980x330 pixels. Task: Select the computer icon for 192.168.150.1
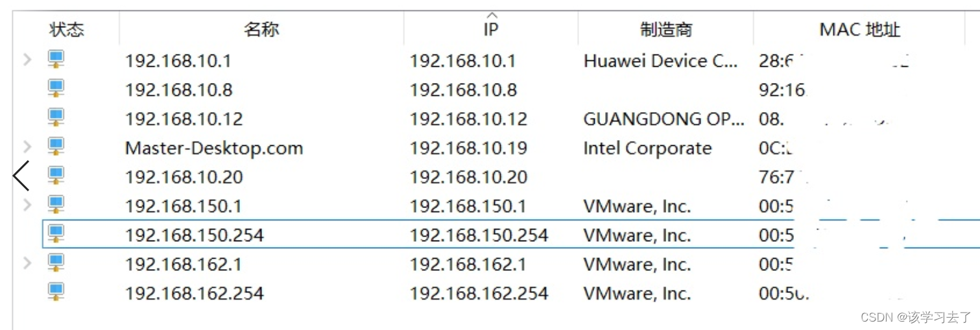56,206
